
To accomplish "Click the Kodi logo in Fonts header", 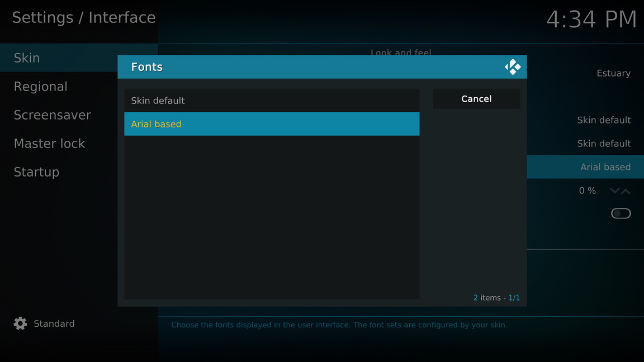I will pos(513,67).
